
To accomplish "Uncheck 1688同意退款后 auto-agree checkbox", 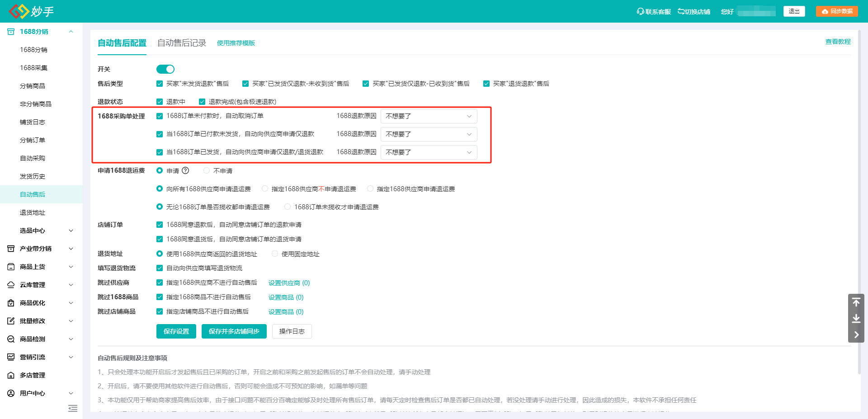I will pos(160,225).
